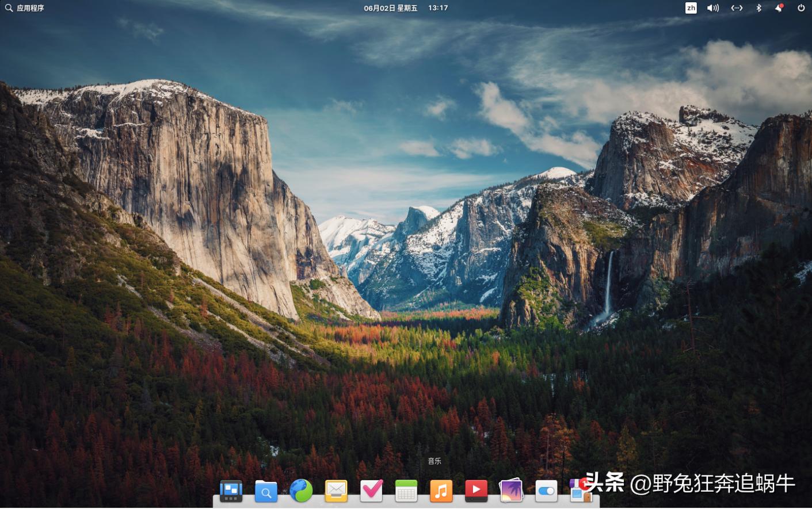Launch the Videos app with red play icon
This screenshot has width=812, height=509.
476,491
